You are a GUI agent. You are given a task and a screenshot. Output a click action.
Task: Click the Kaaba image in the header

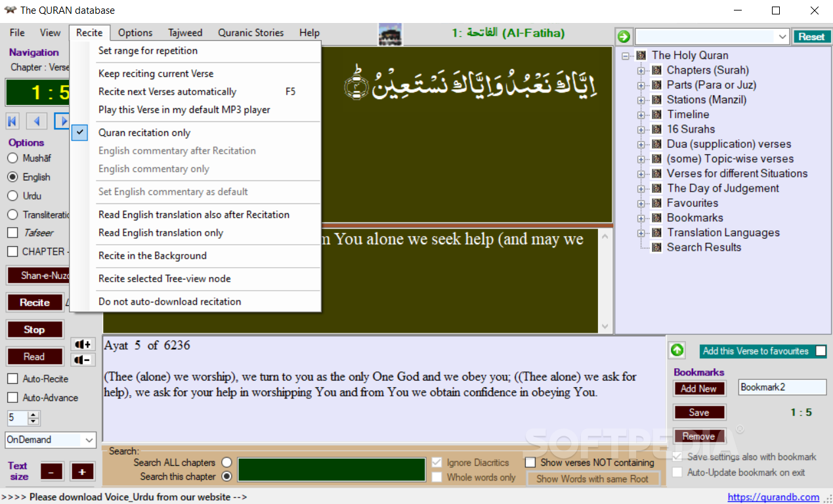pyautogui.click(x=390, y=34)
